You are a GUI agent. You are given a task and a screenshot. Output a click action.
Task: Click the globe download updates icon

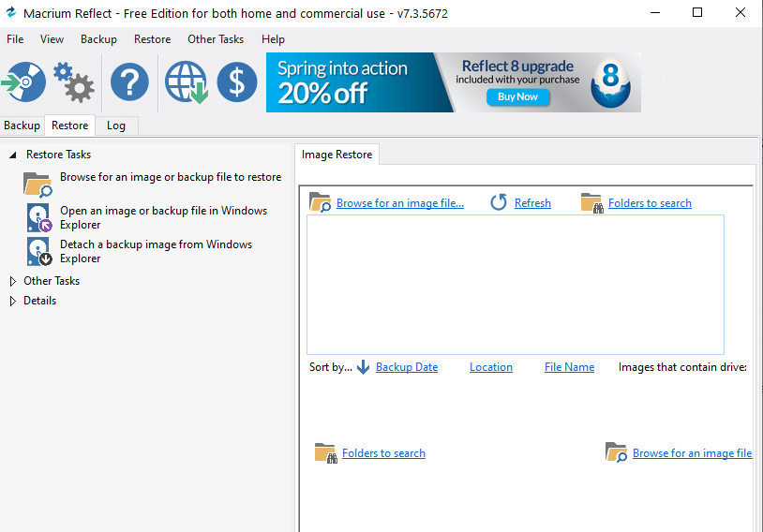tap(187, 81)
